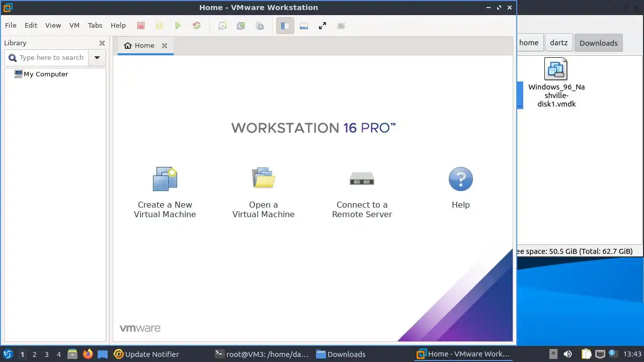The width and height of the screenshot is (644, 362).
Task: Click the volume speaker tray icon
Action: click(x=568, y=354)
